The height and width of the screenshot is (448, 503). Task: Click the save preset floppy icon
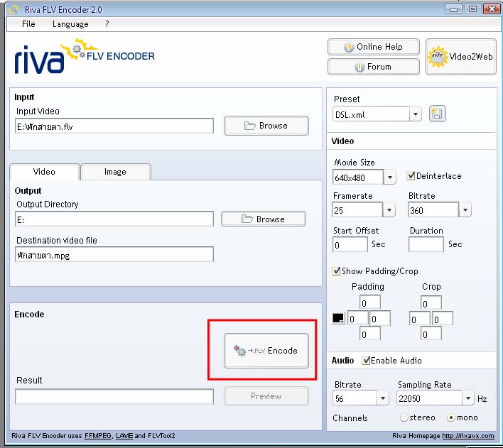[x=437, y=114]
